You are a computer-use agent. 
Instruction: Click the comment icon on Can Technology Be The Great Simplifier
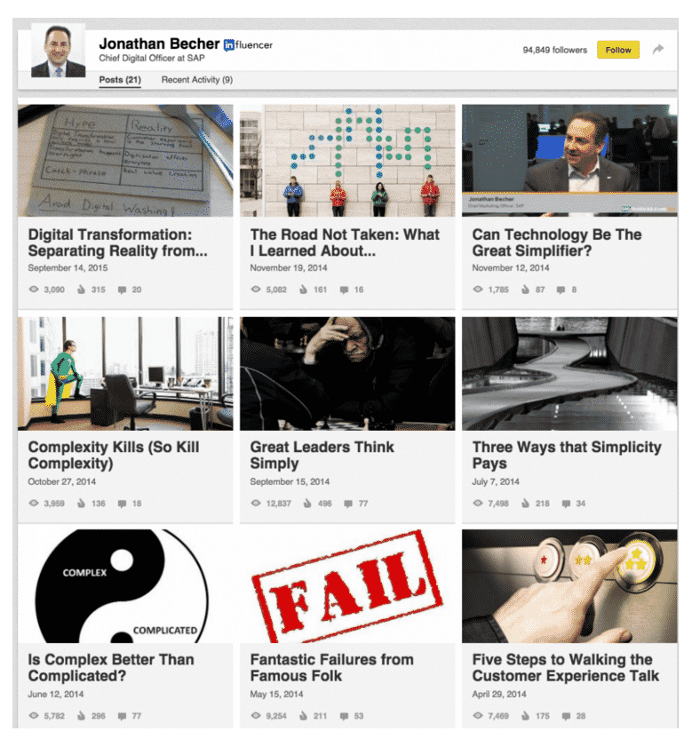coord(561,290)
